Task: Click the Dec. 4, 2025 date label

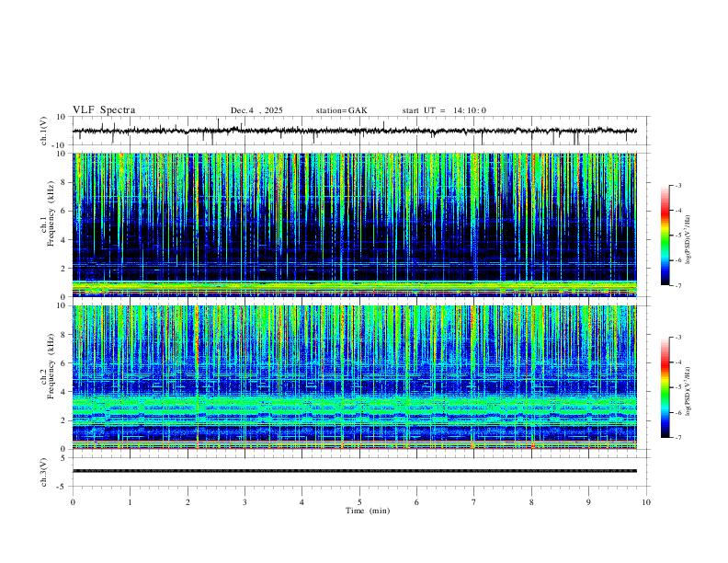Action: (256, 110)
